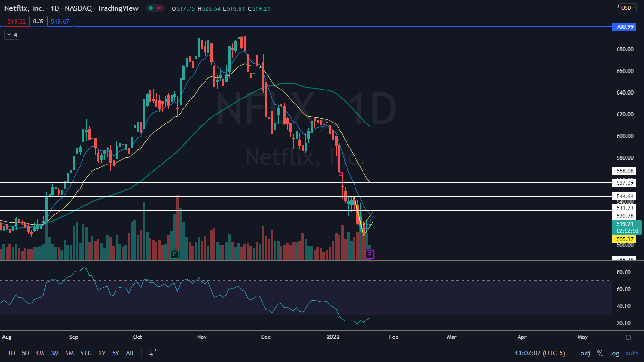
Task: Select the 1Y time range
Action: pyautogui.click(x=102, y=353)
